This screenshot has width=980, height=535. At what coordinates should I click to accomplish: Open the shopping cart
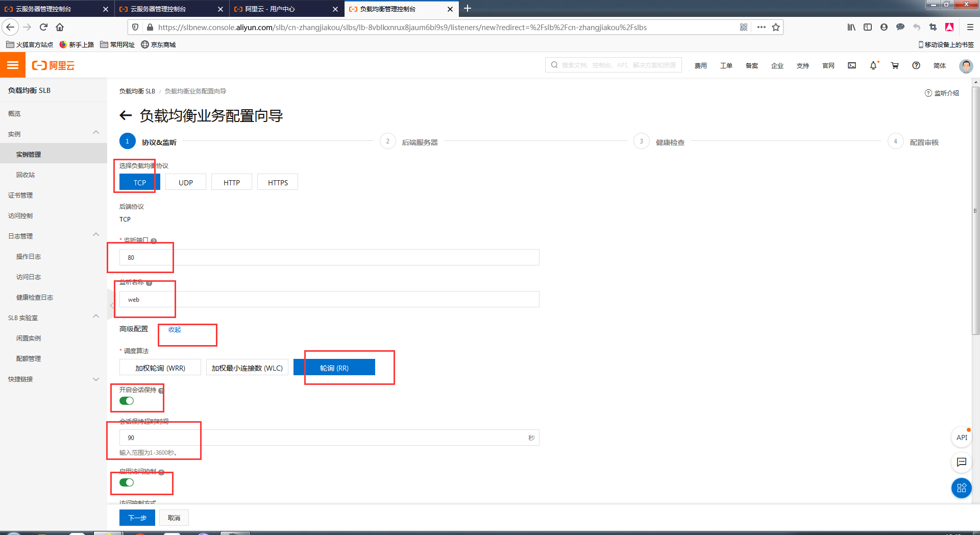click(x=895, y=65)
